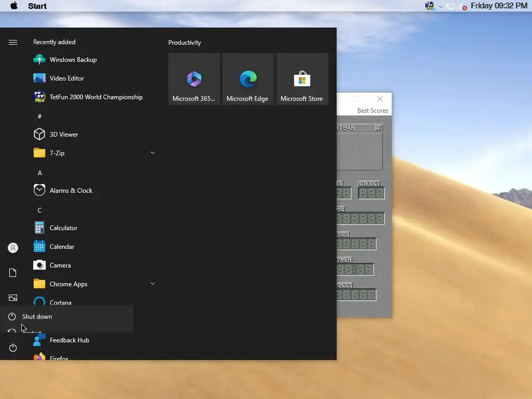The height and width of the screenshot is (399, 532).
Task: Open 3D Viewer
Action: [95, 135]
